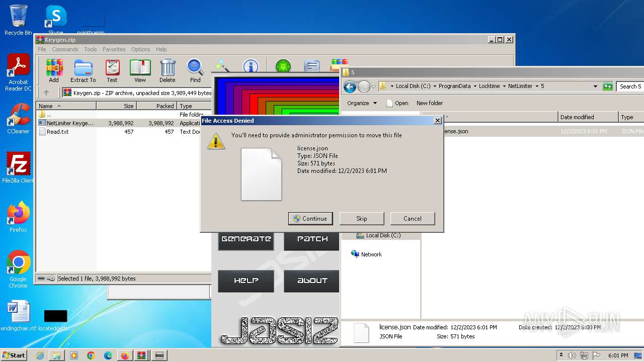Click the Delete trash icon in WinRAR
This screenshot has width=644, height=362.
click(168, 71)
